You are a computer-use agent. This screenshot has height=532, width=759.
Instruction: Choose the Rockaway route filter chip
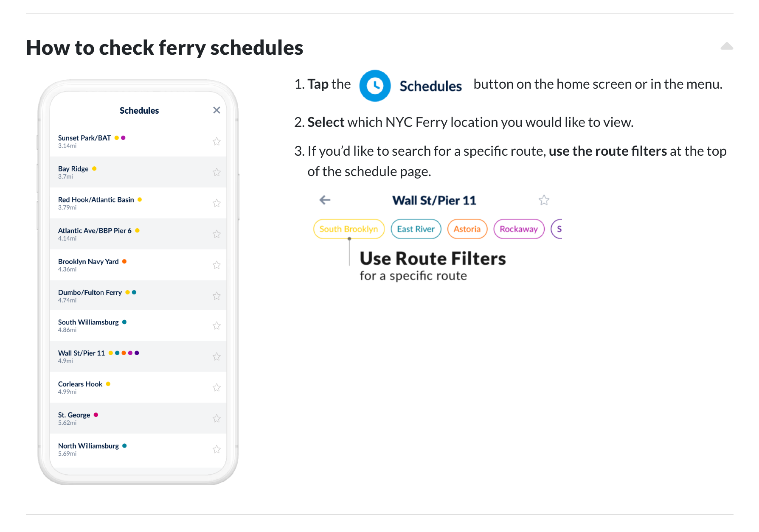(519, 229)
